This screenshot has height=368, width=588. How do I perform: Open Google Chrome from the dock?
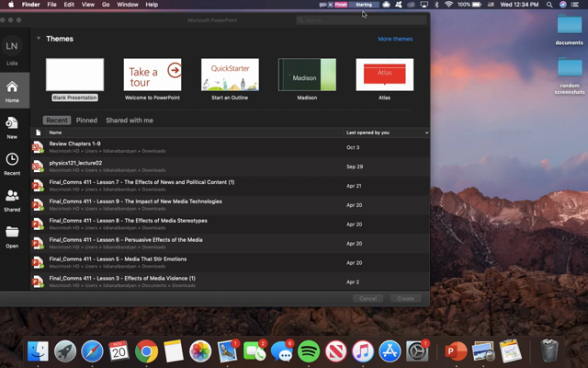[x=146, y=351]
